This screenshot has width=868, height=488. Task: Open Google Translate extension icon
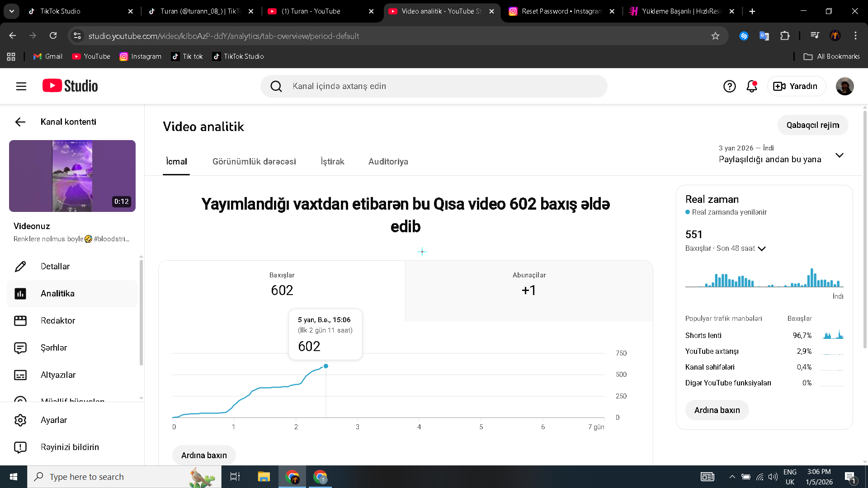click(764, 36)
